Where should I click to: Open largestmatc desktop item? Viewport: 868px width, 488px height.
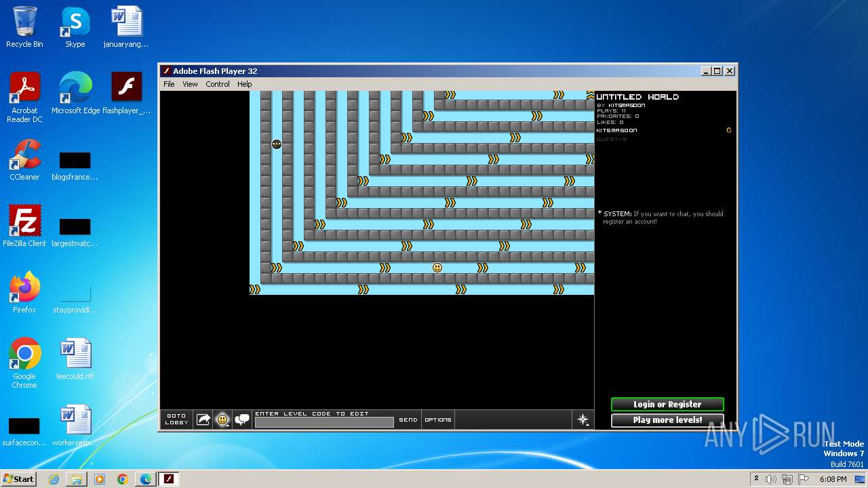coord(75,231)
